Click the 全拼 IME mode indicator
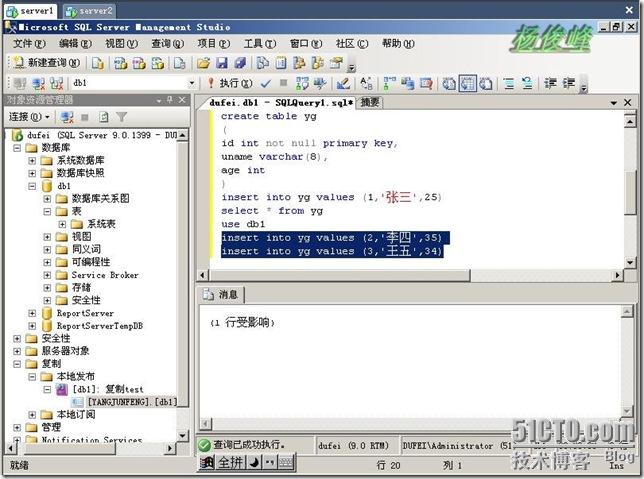The width and height of the screenshot is (644, 479). point(230,463)
